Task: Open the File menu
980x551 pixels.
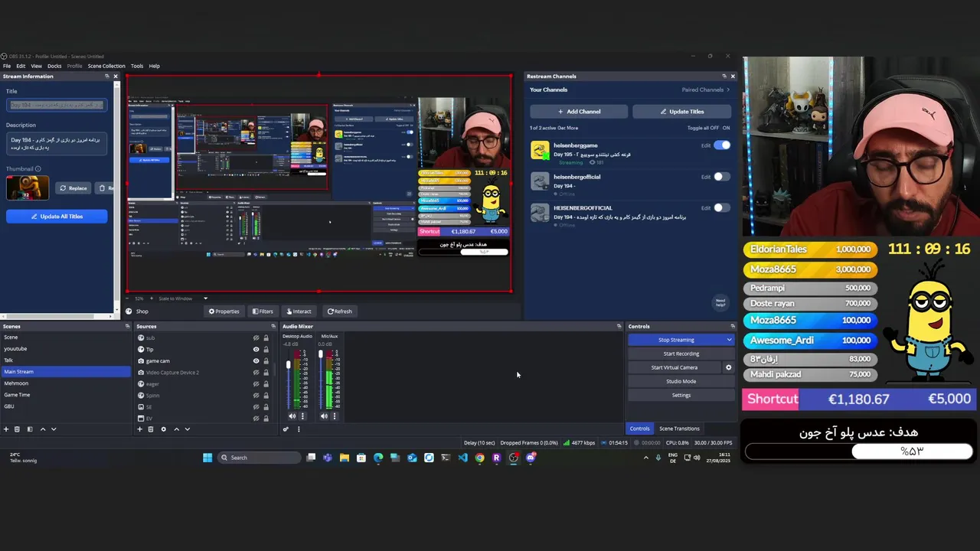Action: [7, 66]
